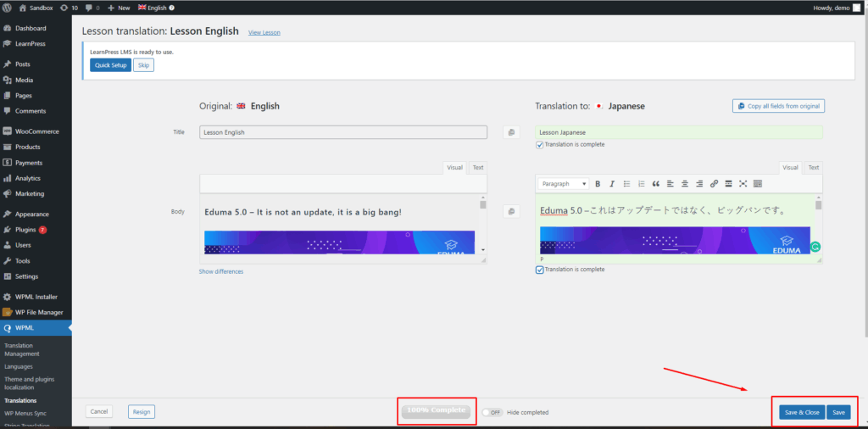Align text right in translation editor
Screen dimensions: 868x429
[x=699, y=184]
